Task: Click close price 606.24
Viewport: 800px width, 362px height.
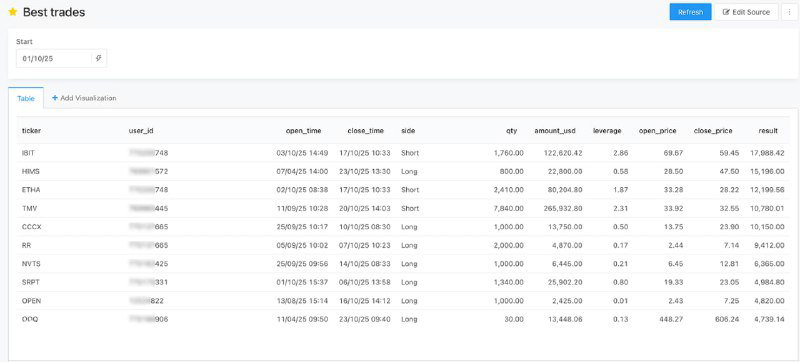Action: click(728, 319)
